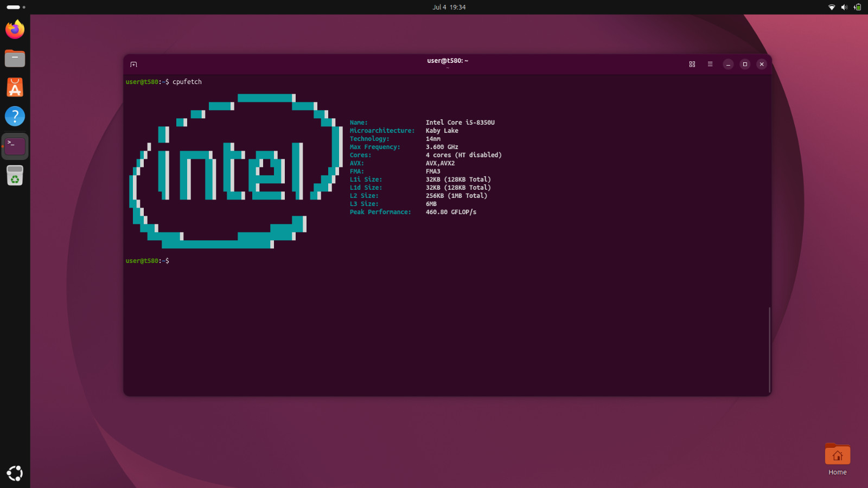Viewport: 868px width, 488px height.
Task: Open Ubuntu App Center from the dock
Action: pos(15,87)
